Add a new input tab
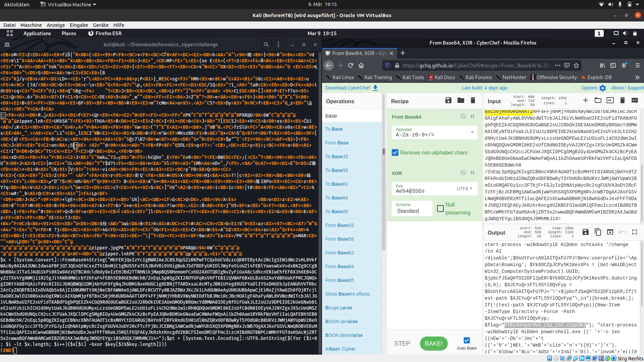Screen dimensions: 644x362 click(586, 100)
